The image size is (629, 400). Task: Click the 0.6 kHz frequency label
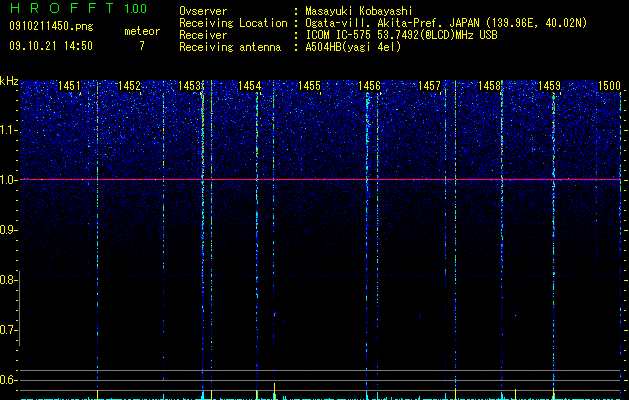pyautogui.click(x=7, y=380)
